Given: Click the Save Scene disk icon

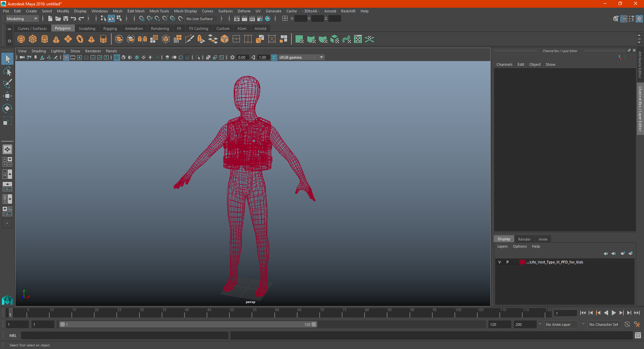Looking at the screenshot, I should coord(66,19).
